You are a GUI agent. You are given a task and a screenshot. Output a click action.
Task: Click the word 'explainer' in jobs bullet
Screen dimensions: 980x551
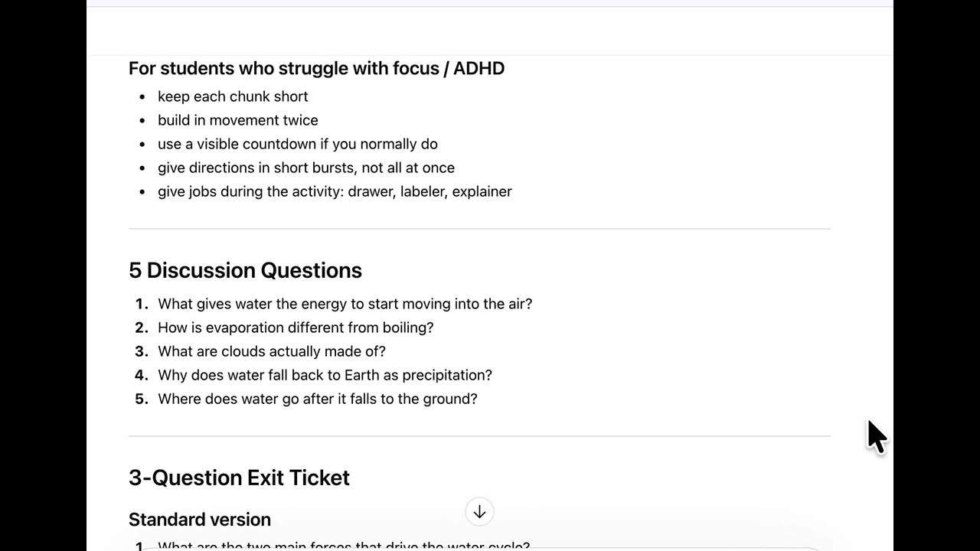pos(482,191)
